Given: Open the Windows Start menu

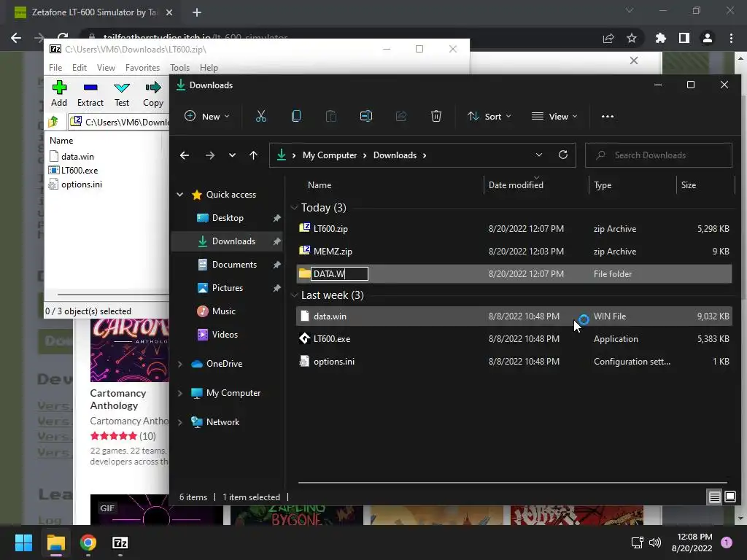Looking at the screenshot, I should point(23,542).
